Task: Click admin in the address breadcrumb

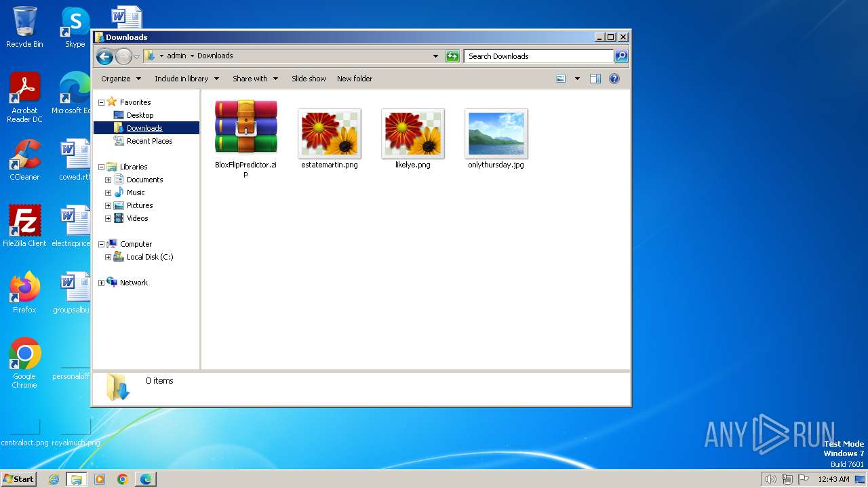Action: tap(176, 56)
